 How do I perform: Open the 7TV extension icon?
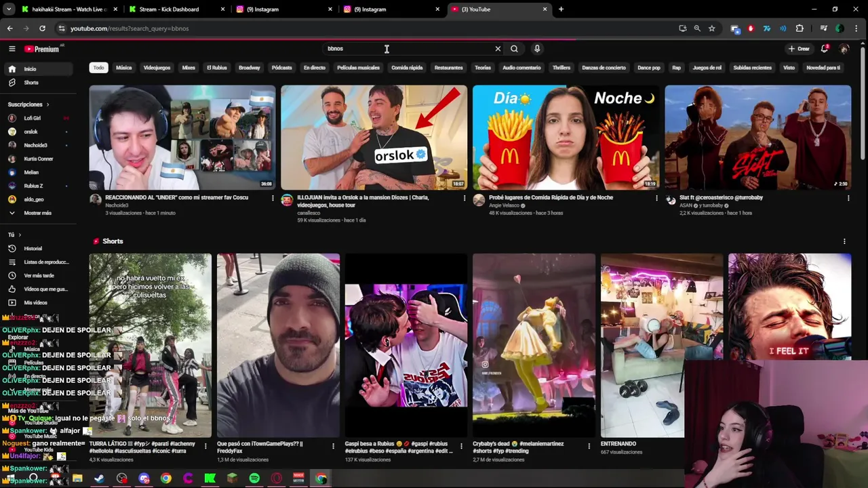click(767, 28)
